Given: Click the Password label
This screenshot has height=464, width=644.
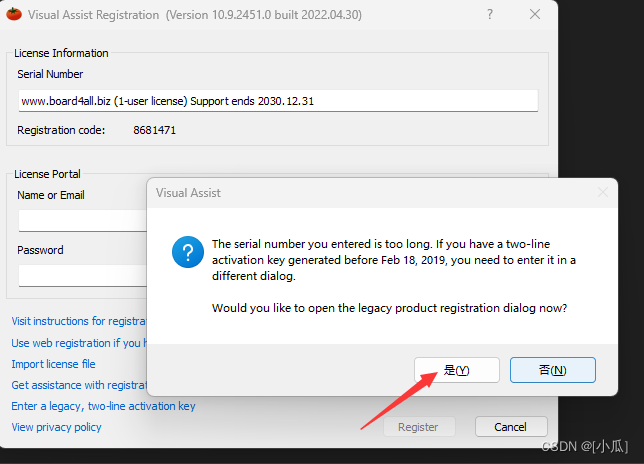Looking at the screenshot, I should tap(40, 250).
